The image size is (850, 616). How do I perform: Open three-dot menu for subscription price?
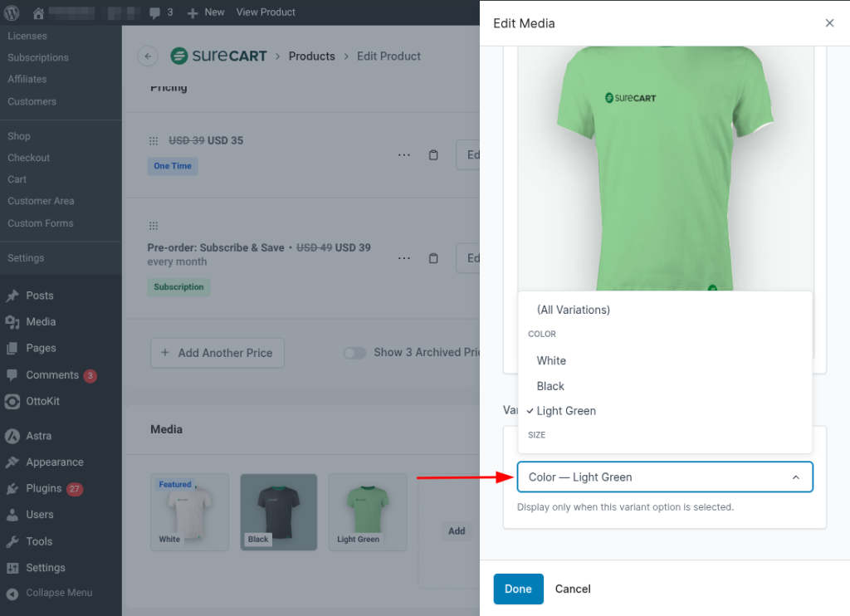(404, 258)
